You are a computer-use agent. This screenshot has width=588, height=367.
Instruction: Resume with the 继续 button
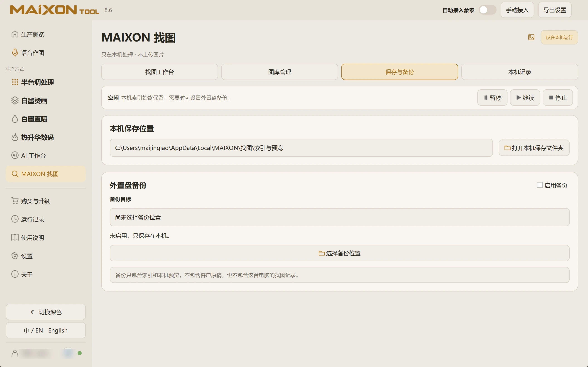(x=525, y=98)
